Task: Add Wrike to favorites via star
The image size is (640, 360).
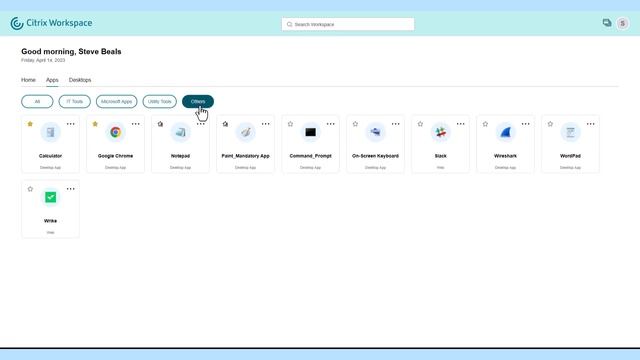Action: pyautogui.click(x=30, y=189)
